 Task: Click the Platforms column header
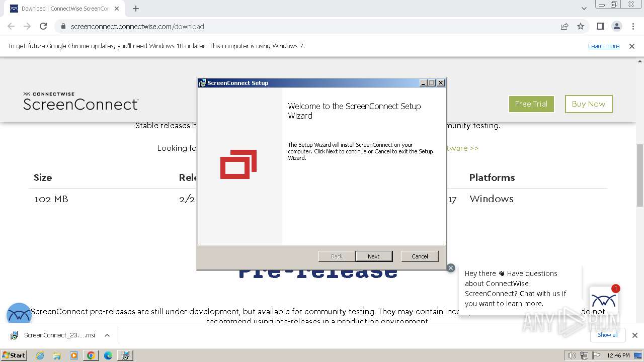click(492, 177)
